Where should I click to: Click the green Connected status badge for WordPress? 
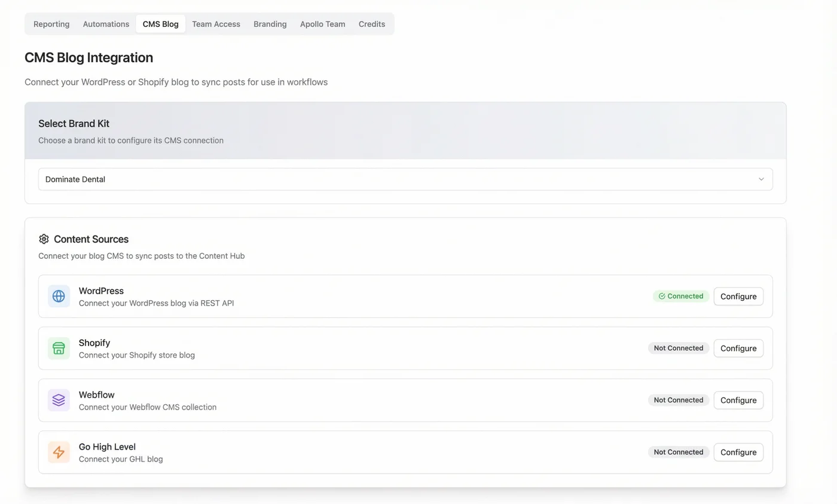tap(681, 296)
